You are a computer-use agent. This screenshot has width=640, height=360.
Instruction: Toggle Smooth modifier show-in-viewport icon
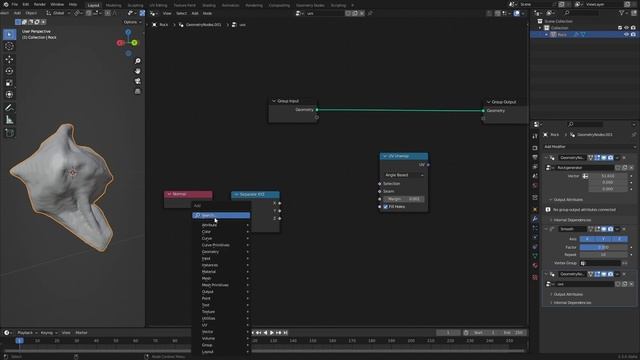click(604, 229)
